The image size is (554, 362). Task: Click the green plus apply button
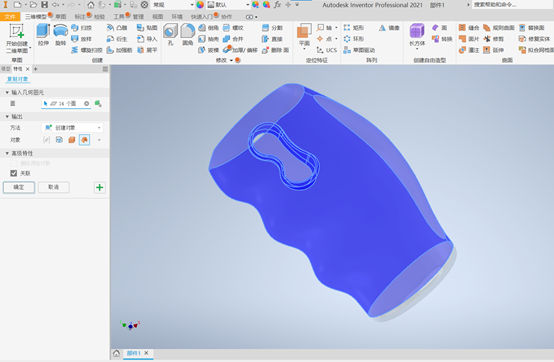100,187
